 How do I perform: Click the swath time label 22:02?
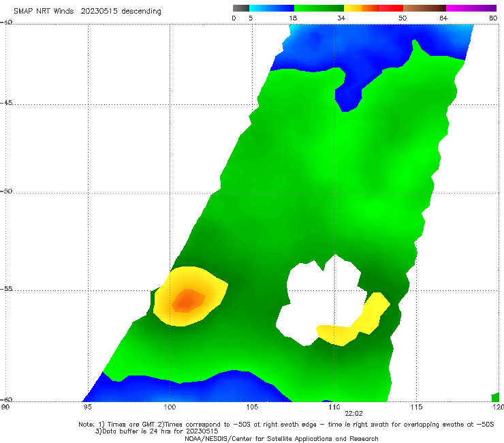(x=353, y=414)
